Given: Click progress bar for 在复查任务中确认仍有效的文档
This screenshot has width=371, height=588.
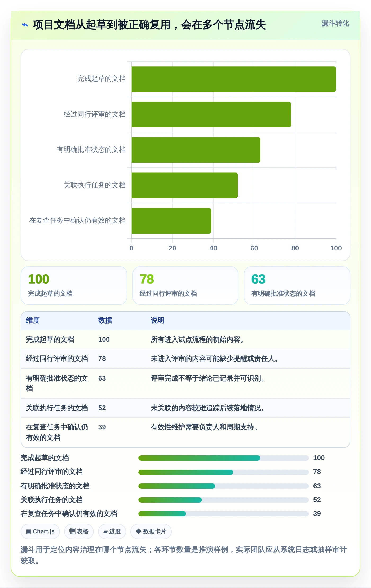Looking at the screenshot, I should (x=224, y=514).
